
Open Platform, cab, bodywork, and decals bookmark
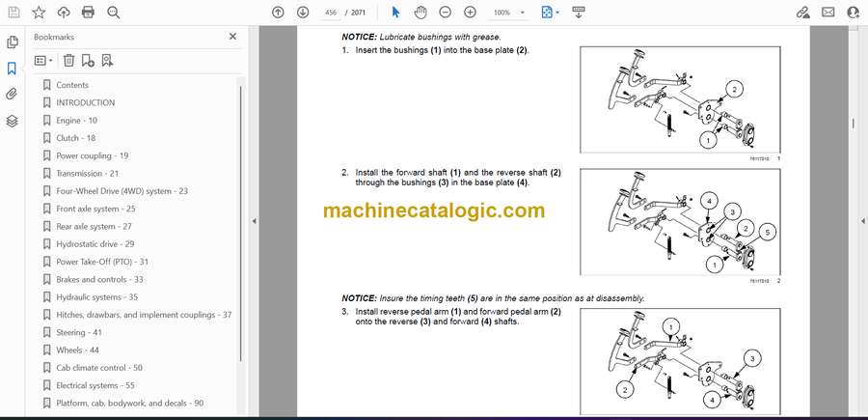(129, 404)
